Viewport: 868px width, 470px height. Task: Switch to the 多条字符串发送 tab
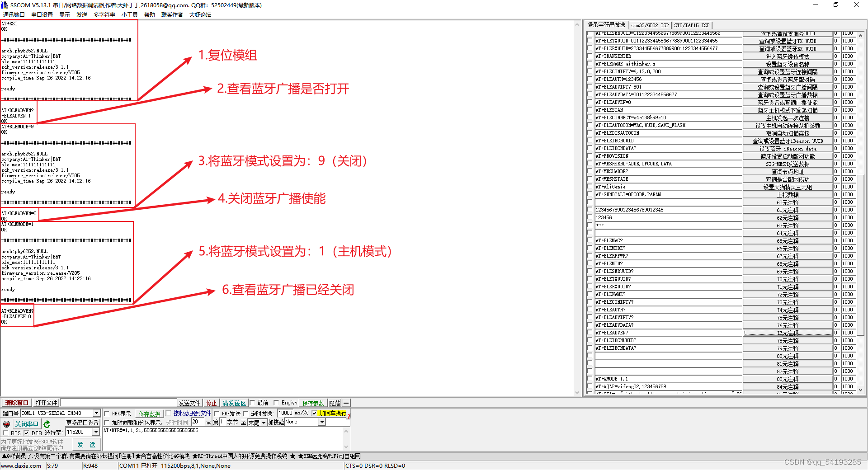pyautogui.click(x=606, y=25)
